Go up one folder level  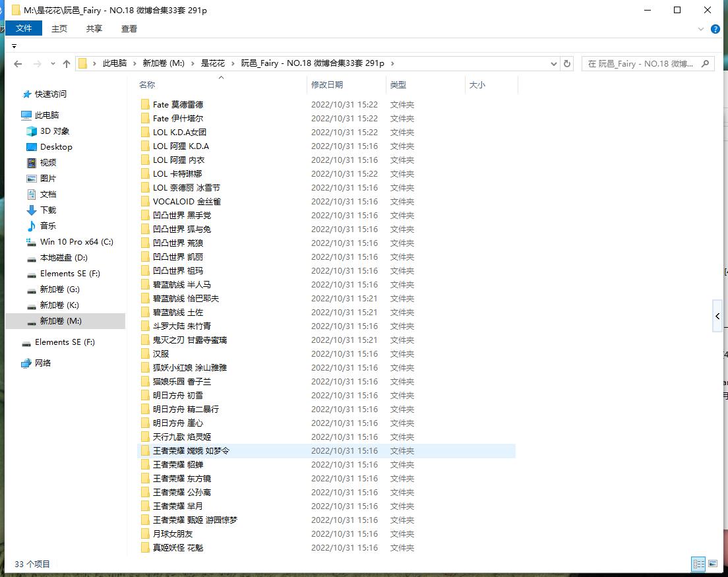(67, 63)
